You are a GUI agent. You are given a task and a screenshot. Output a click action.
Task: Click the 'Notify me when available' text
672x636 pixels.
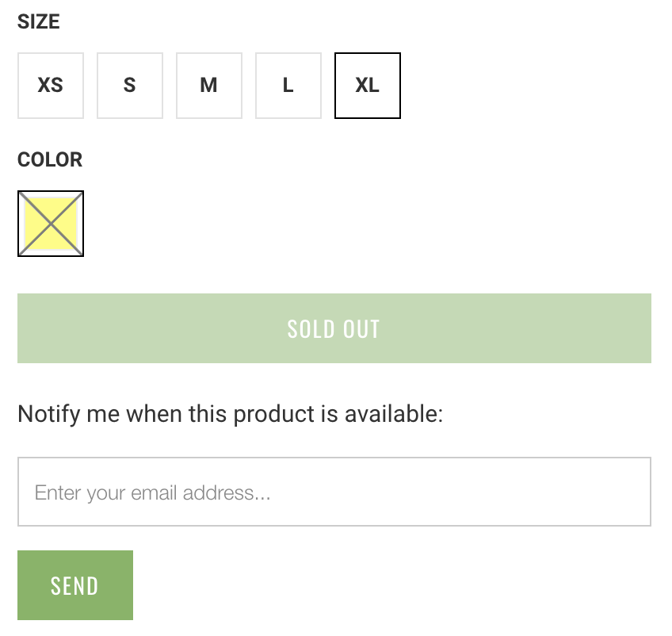(x=230, y=414)
